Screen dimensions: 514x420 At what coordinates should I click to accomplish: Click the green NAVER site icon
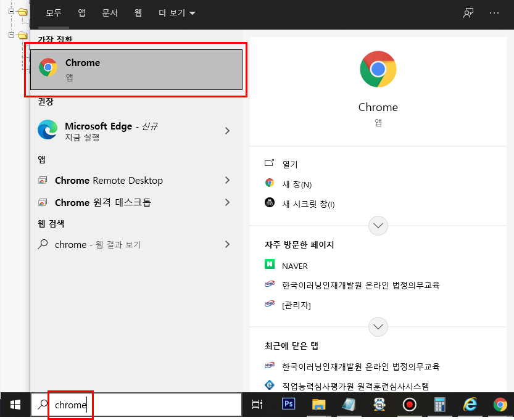point(270,264)
